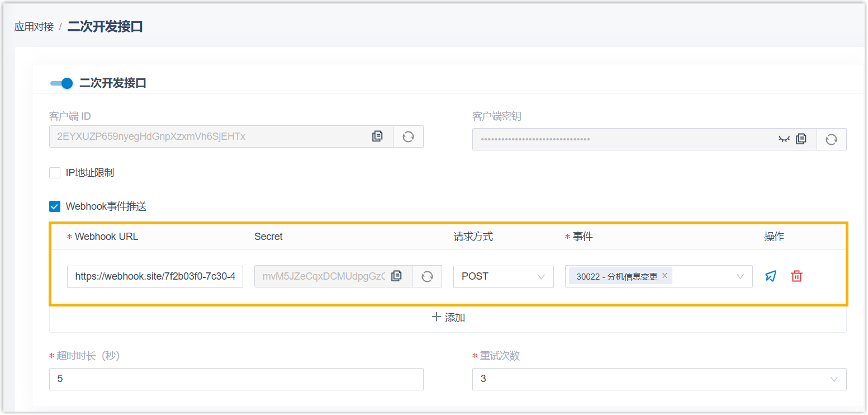Viewport: 868px width, 415px height.
Task: Open the POST request method dropdown
Action: 503,276
